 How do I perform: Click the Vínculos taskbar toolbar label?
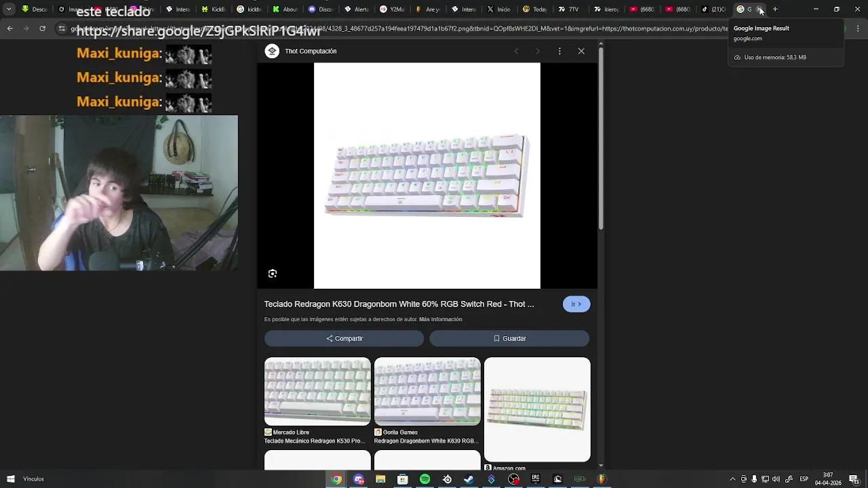coord(33,479)
